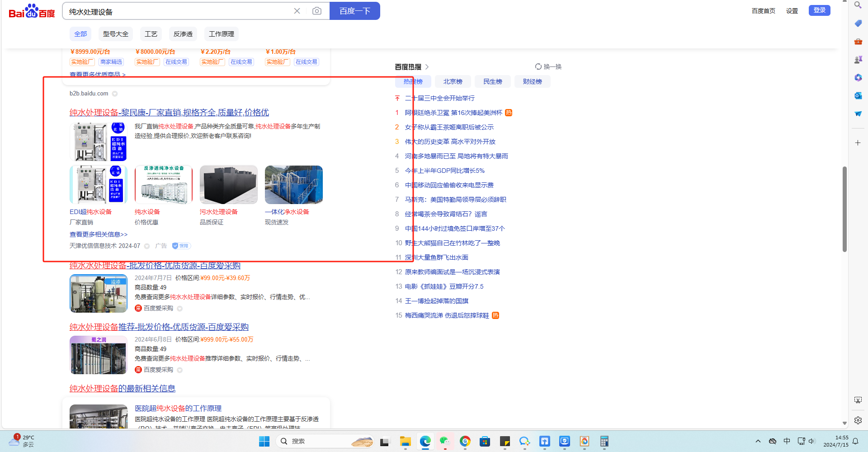The width and height of the screenshot is (868, 452).
Task: Click 查看更多相关信息>> link
Action: (x=99, y=234)
